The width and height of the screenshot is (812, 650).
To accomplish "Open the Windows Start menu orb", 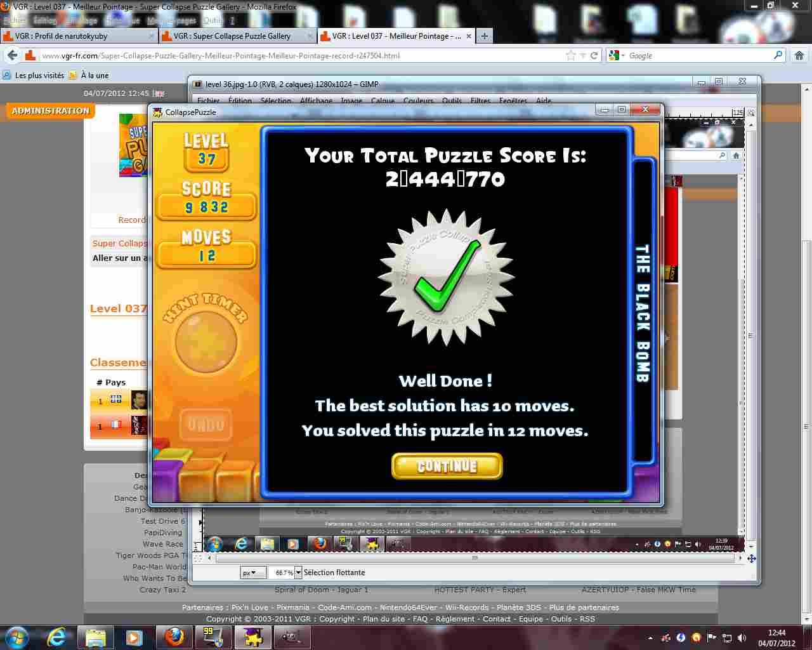I will pyautogui.click(x=16, y=637).
